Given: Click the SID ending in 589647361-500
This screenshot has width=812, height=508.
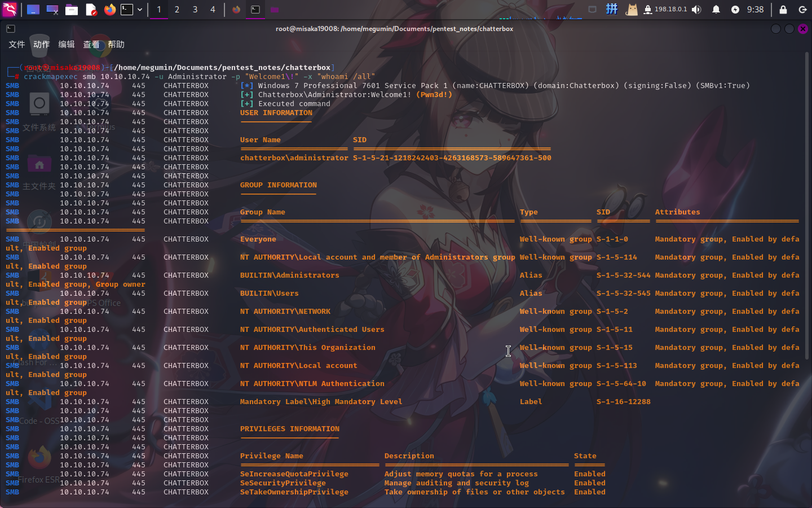Looking at the screenshot, I should (x=452, y=158).
